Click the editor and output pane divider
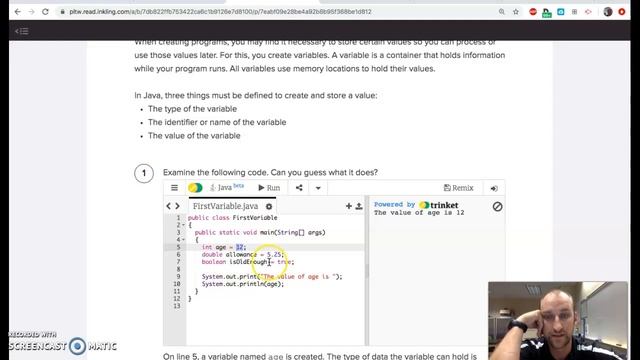Viewport: 640px width, 360px height. (367, 271)
